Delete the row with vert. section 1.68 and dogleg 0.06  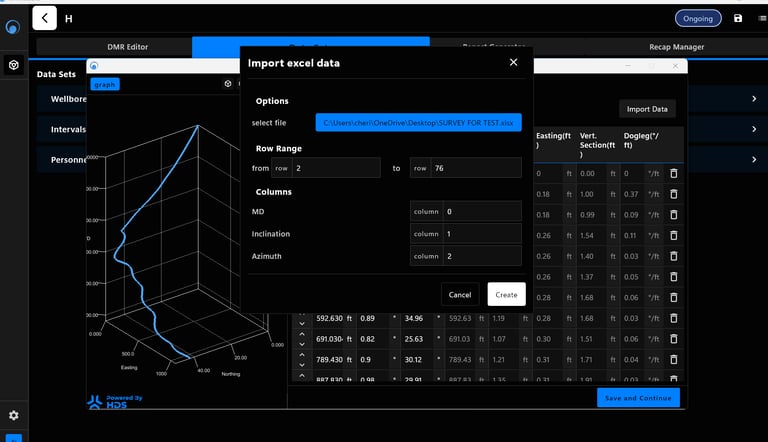click(x=674, y=297)
